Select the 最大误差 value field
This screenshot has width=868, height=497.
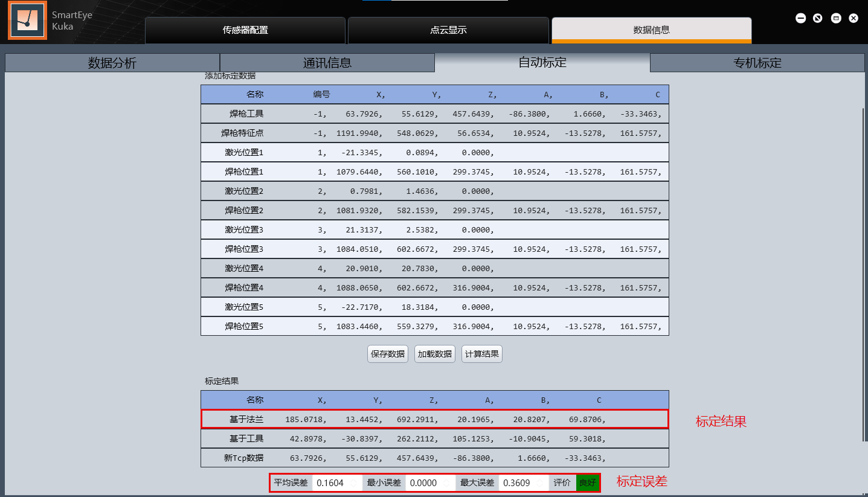click(x=523, y=483)
